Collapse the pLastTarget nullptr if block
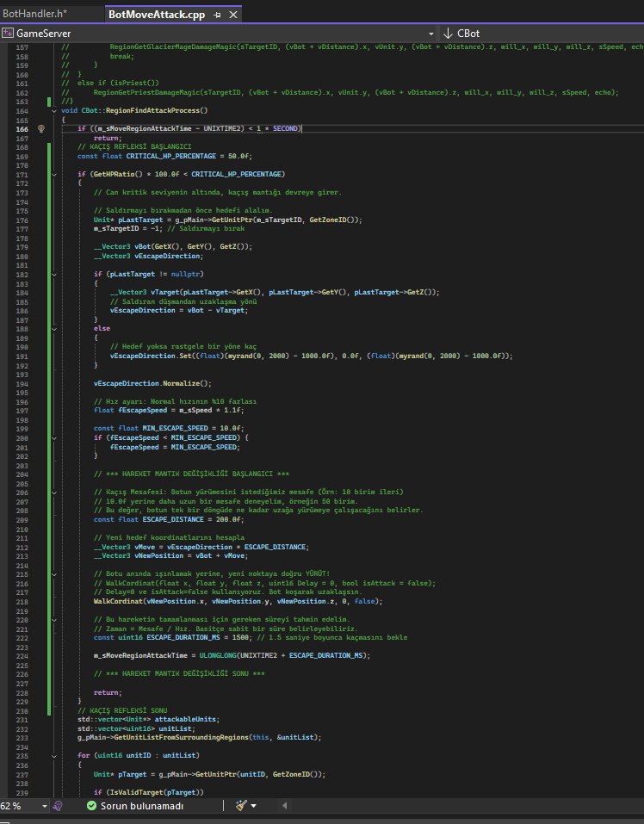 point(54,275)
